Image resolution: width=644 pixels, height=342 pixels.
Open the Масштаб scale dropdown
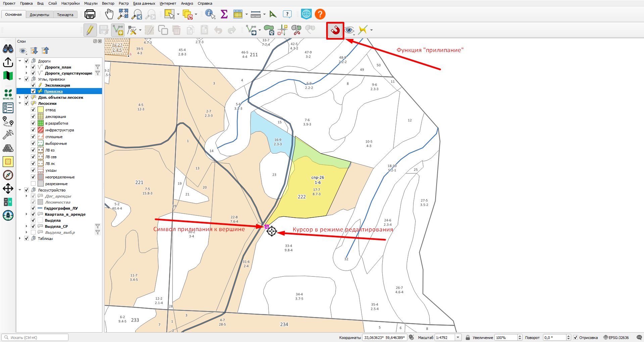coord(458,338)
